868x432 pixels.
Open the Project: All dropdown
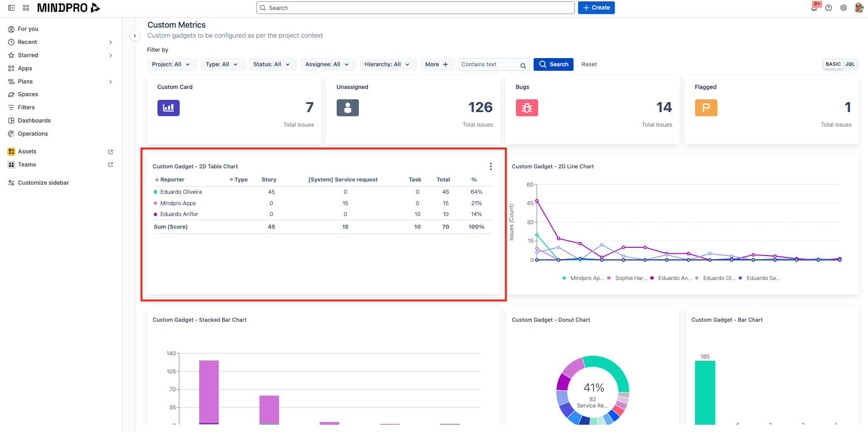click(171, 64)
